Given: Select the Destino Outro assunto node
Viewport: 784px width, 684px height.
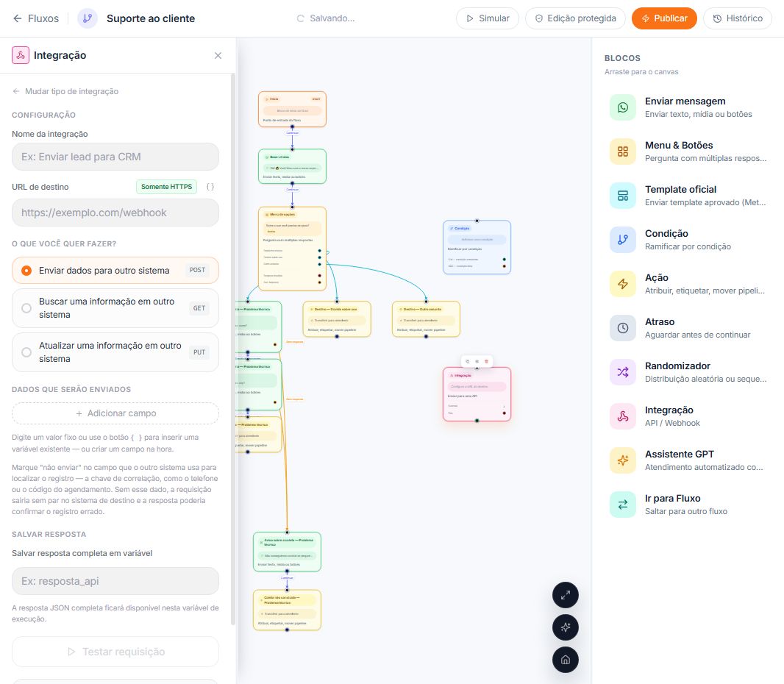Looking at the screenshot, I should coord(426,319).
